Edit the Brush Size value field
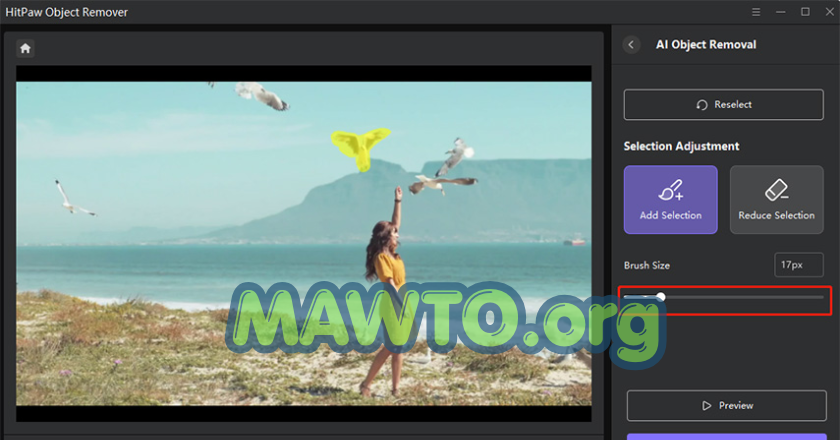840x440 pixels. pos(798,265)
